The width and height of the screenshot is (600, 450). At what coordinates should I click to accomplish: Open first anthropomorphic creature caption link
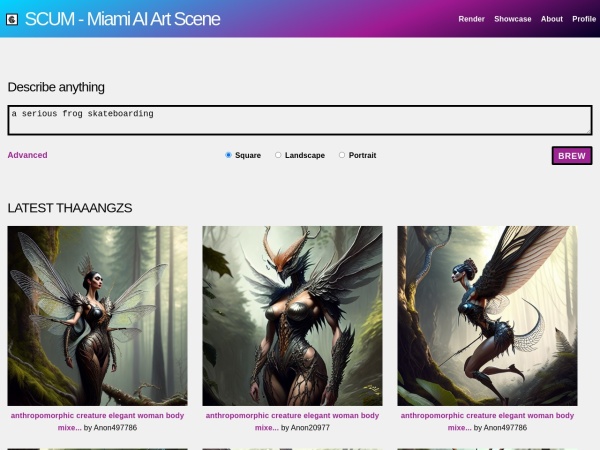point(97,421)
